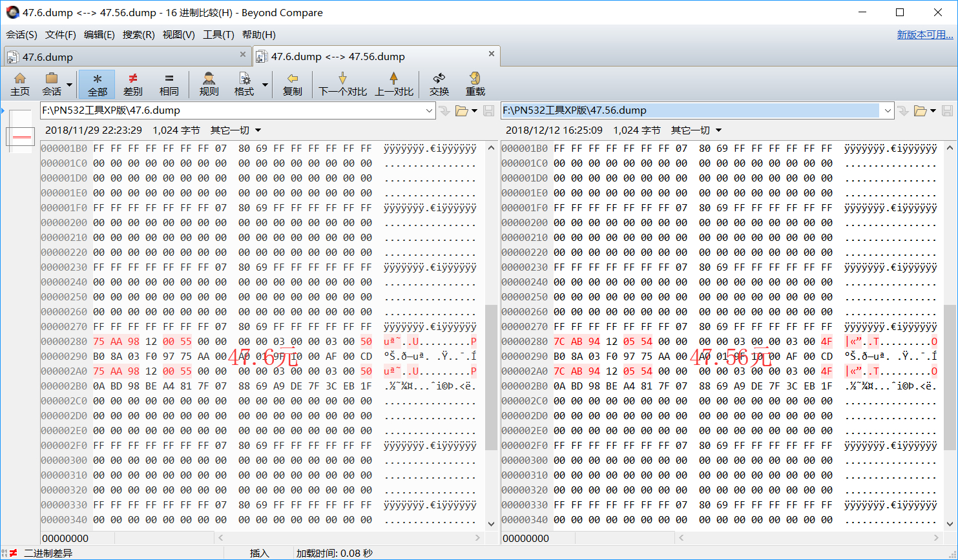958x560 pixels.
Task: Click the save icon for the right file
Action: [x=947, y=110]
